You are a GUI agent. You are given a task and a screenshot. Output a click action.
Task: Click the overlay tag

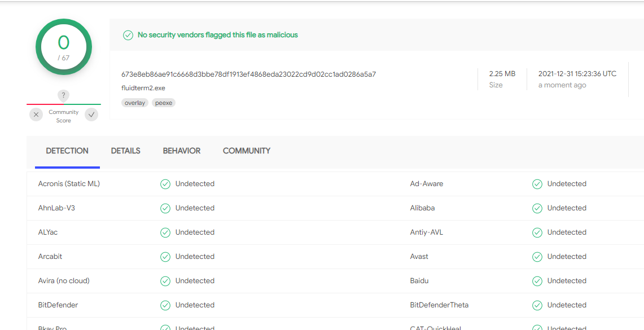[x=135, y=103]
